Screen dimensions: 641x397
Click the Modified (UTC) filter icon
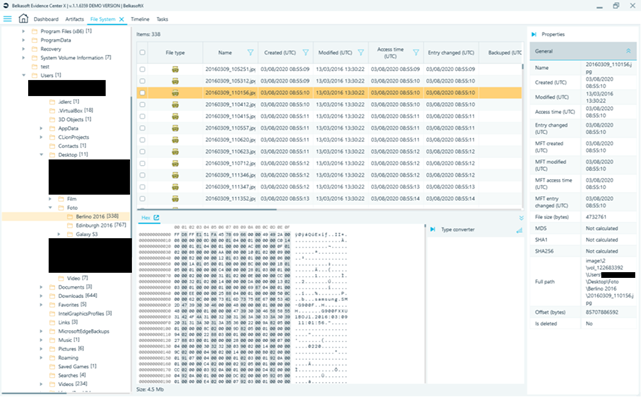click(361, 52)
